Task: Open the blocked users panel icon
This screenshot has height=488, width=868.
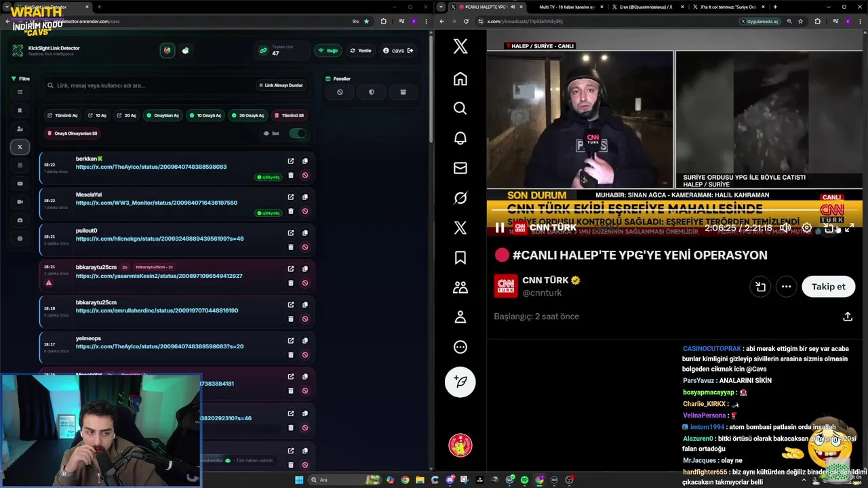Action: pyautogui.click(x=340, y=92)
